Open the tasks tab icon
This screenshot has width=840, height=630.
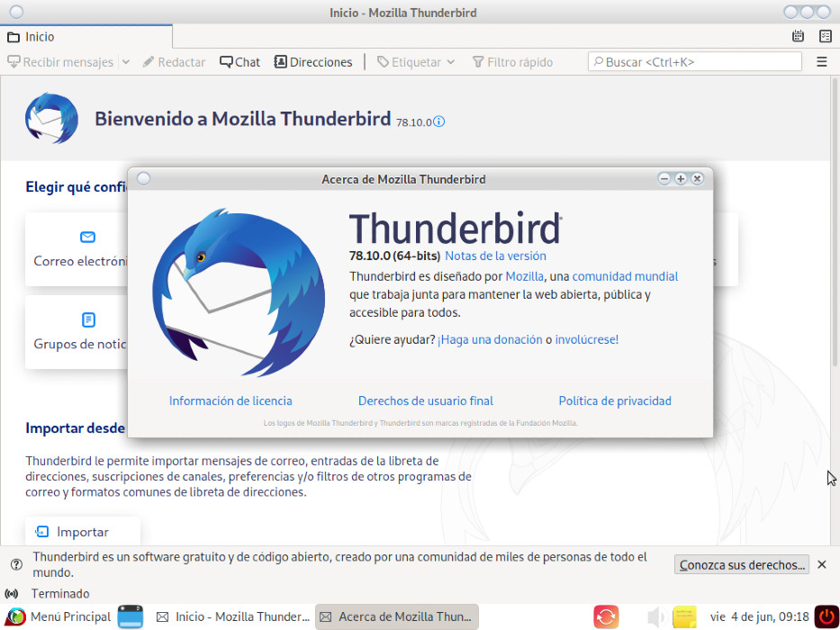click(x=825, y=36)
